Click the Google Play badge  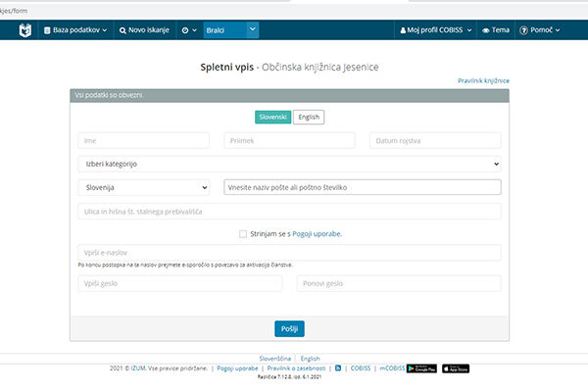[421, 368]
